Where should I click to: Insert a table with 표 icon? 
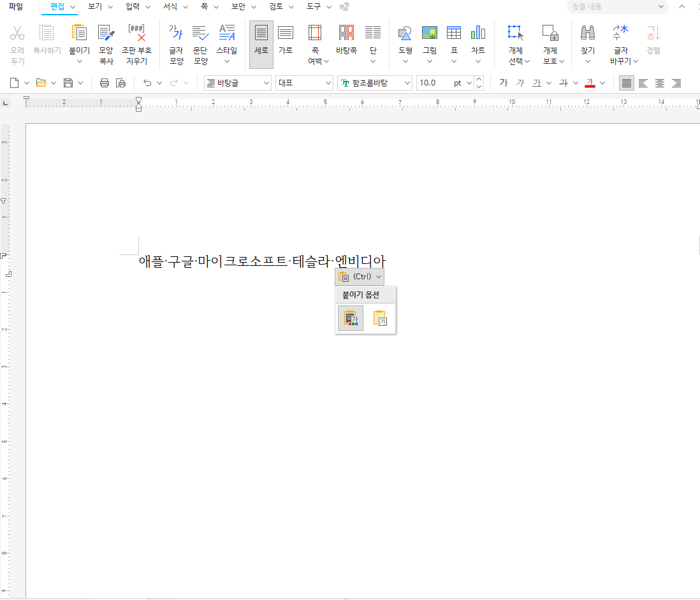point(454,33)
